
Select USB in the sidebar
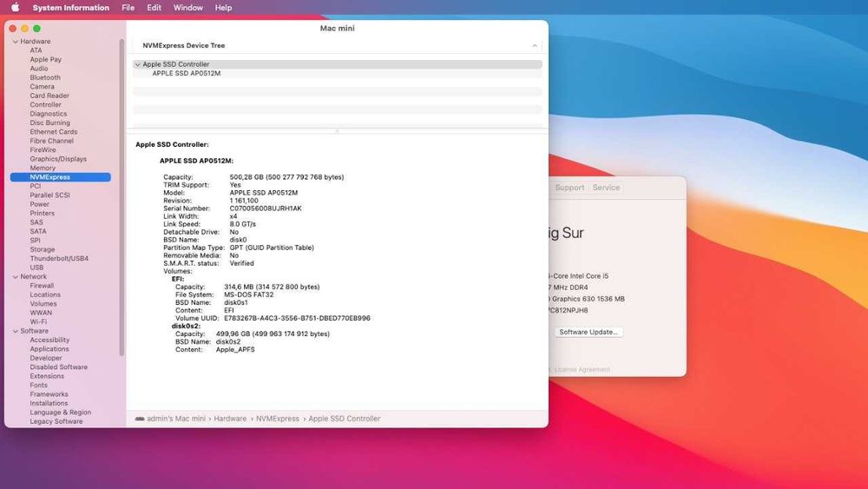coord(36,268)
